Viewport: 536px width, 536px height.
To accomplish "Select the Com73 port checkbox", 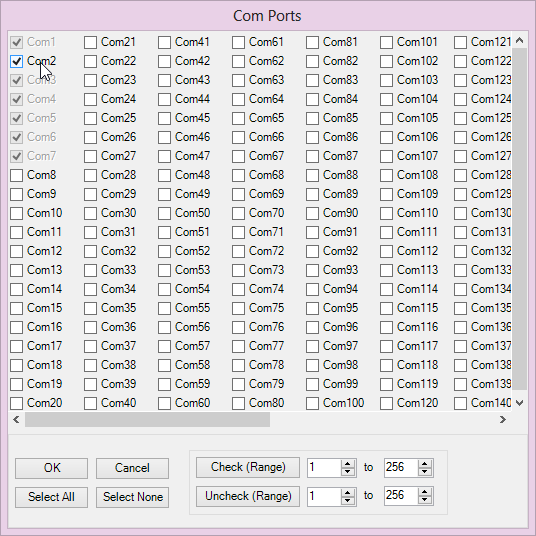I will pyautogui.click(x=238, y=270).
